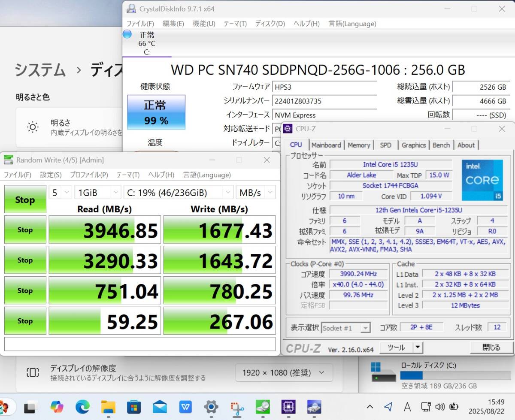Show hidden system tray icons
The width and height of the screenshot is (515, 420).
point(370,407)
